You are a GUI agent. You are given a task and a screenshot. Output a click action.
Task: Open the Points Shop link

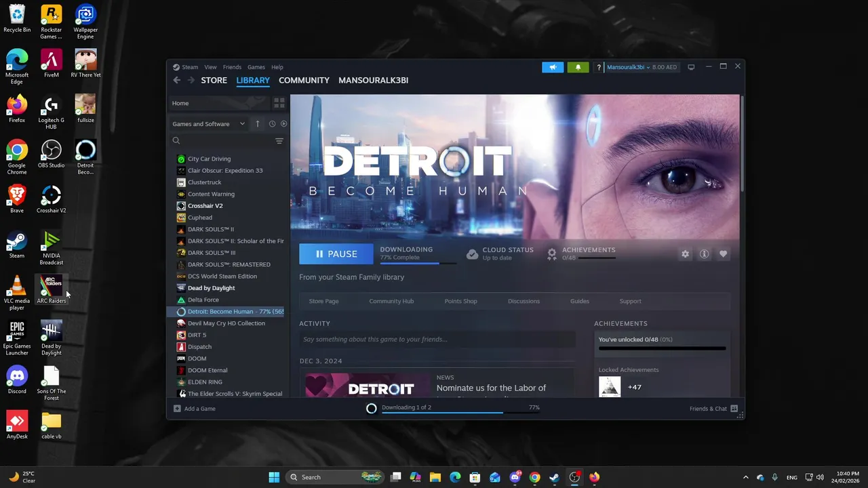[x=460, y=301]
